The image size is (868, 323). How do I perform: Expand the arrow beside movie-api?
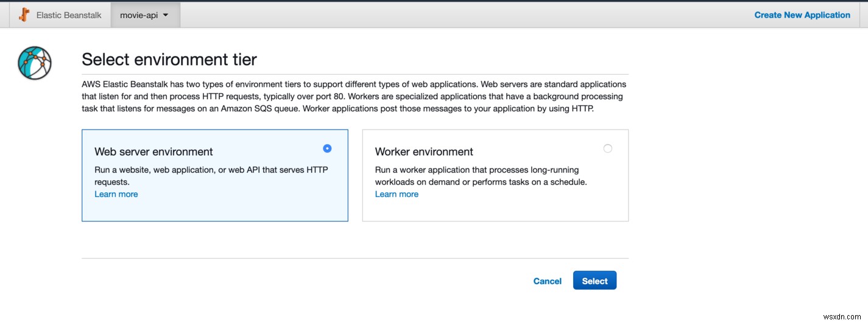166,15
